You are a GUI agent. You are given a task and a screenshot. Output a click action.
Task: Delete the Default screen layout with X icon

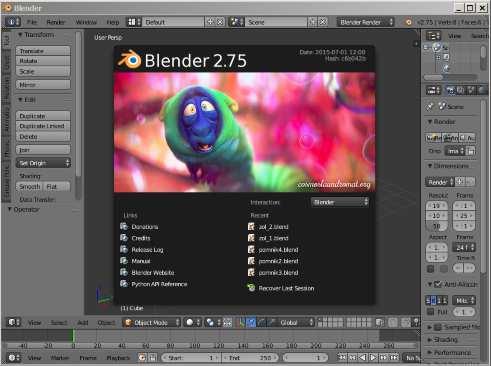point(220,22)
